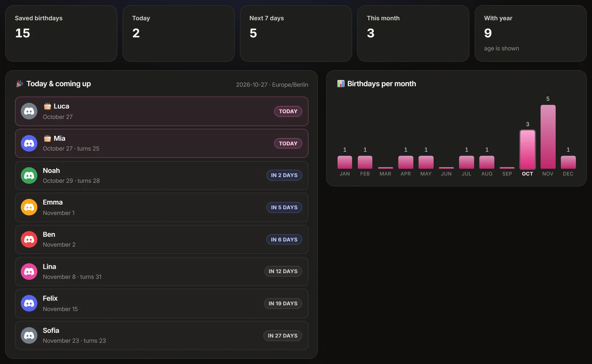Open the This month stat card
592x364 pixels.
tap(413, 33)
